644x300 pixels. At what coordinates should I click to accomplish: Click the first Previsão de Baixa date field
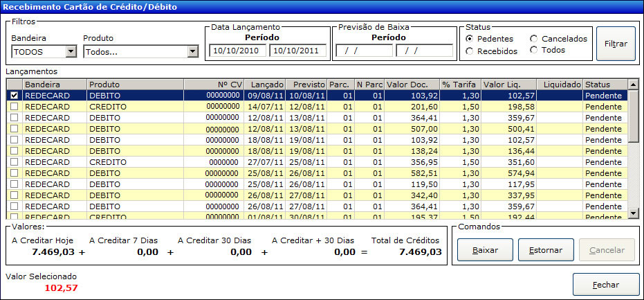pos(365,51)
